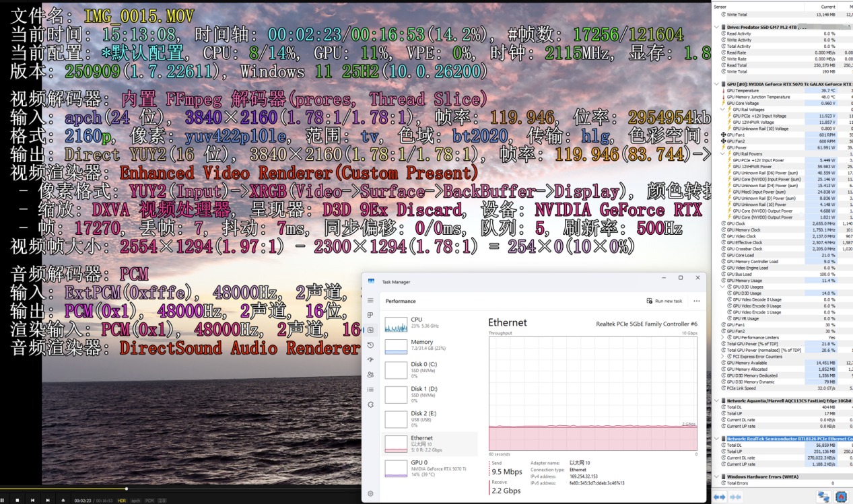This screenshot has height=504, width=853.
Task: Select the GPU 0 performance item
Action: click(430, 468)
